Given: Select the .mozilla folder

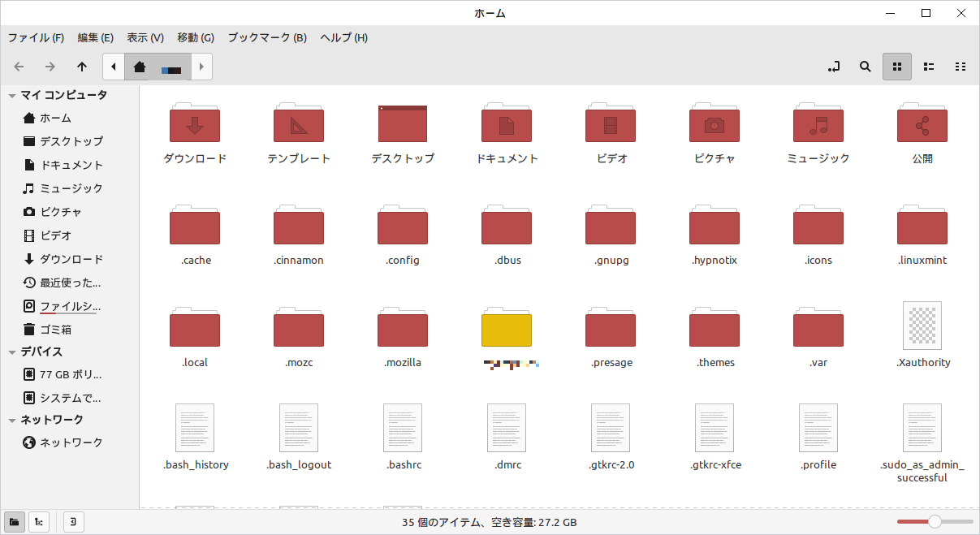Looking at the screenshot, I should coord(403,327).
